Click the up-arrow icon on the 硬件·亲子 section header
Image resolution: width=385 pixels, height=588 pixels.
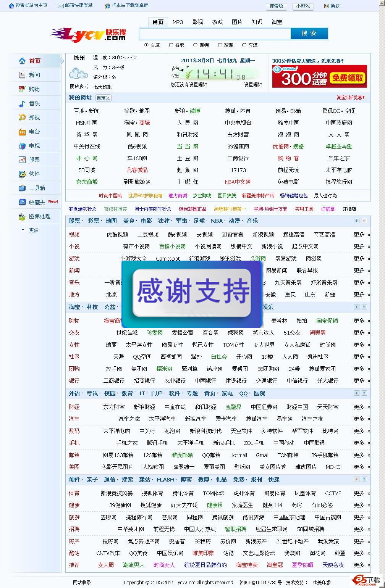click(364, 479)
